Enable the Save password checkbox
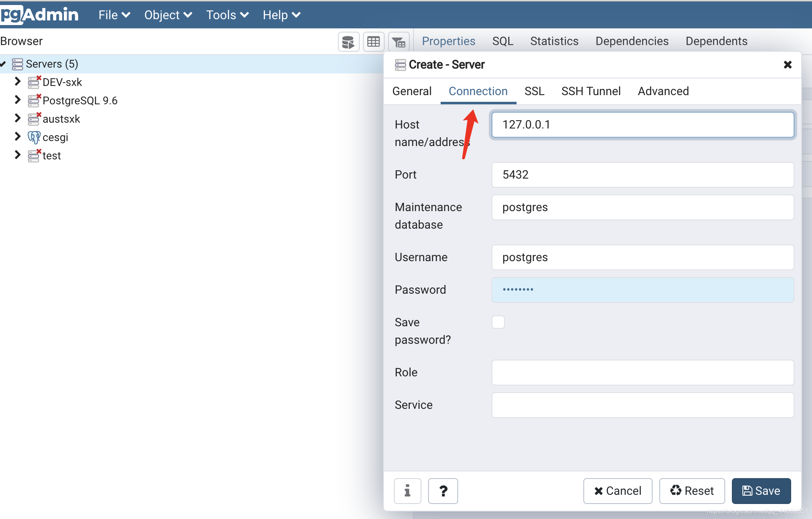The height and width of the screenshot is (519, 812). pyautogui.click(x=498, y=322)
